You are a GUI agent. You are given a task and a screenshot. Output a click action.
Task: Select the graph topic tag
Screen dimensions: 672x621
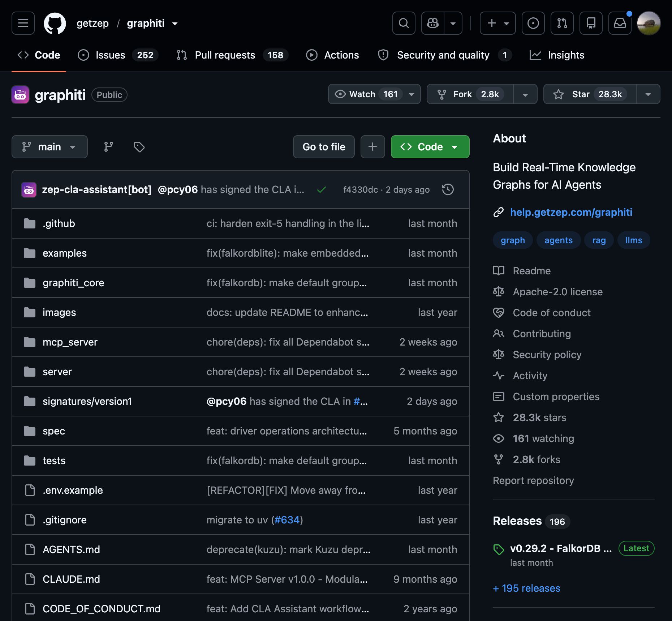pyautogui.click(x=513, y=240)
